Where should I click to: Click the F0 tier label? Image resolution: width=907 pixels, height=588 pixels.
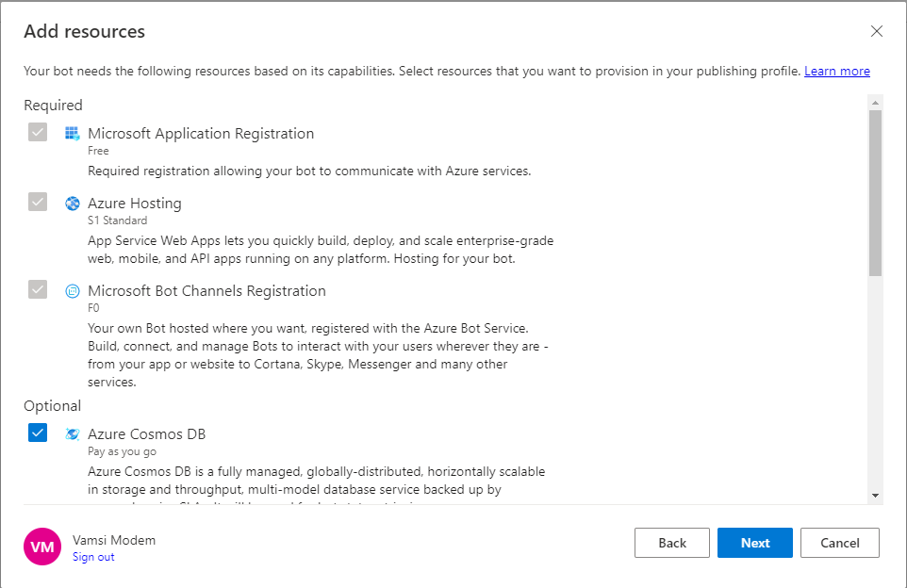point(93,308)
